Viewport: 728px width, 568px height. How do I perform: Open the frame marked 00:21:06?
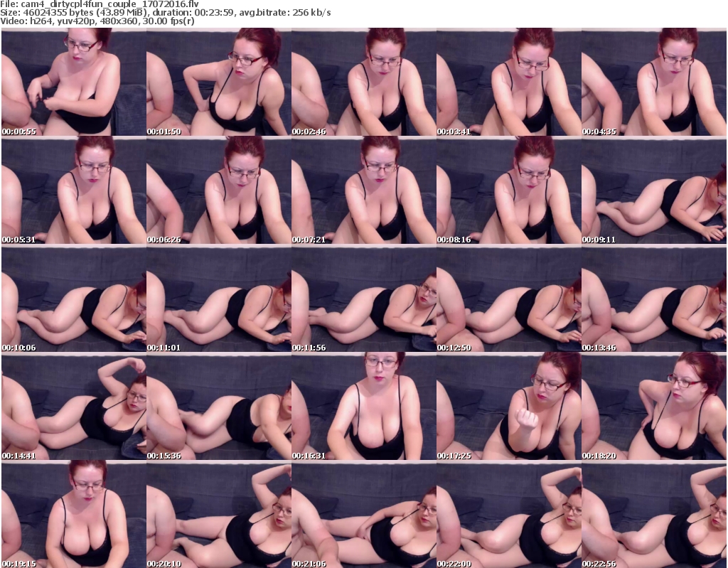click(364, 514)
